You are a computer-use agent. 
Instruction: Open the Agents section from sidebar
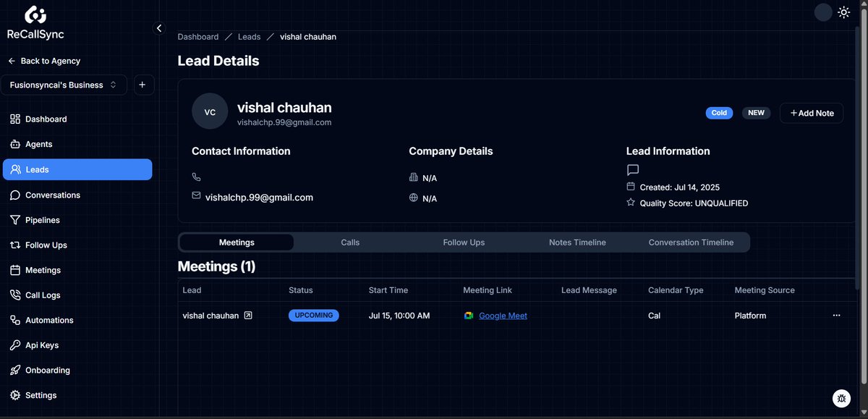pos(39,144)
